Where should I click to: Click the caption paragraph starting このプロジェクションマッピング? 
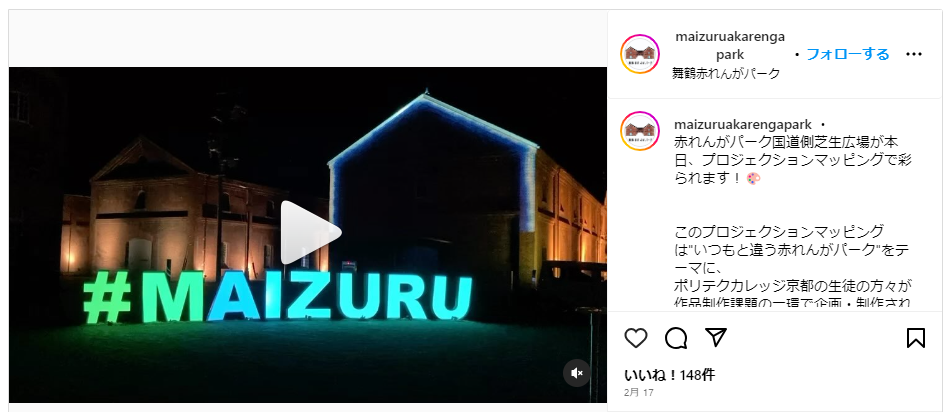coord(793,266)
